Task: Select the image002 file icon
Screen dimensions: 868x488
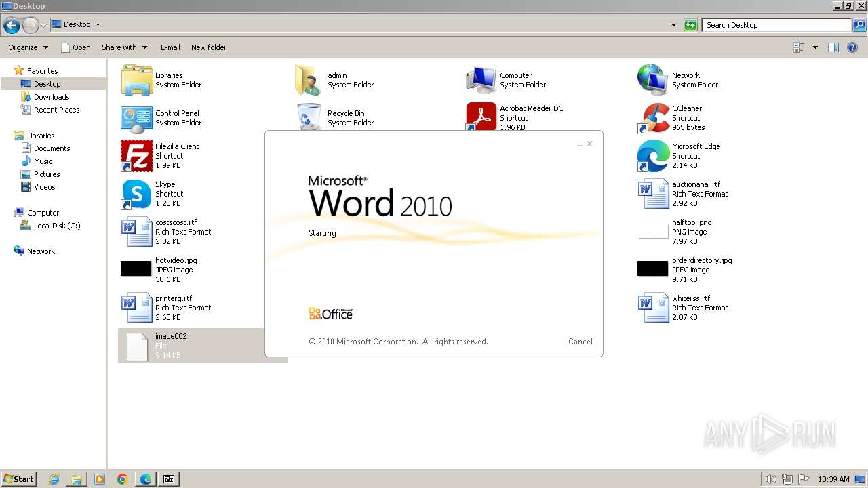Action: pyautogui.click(x=137, y=346)
